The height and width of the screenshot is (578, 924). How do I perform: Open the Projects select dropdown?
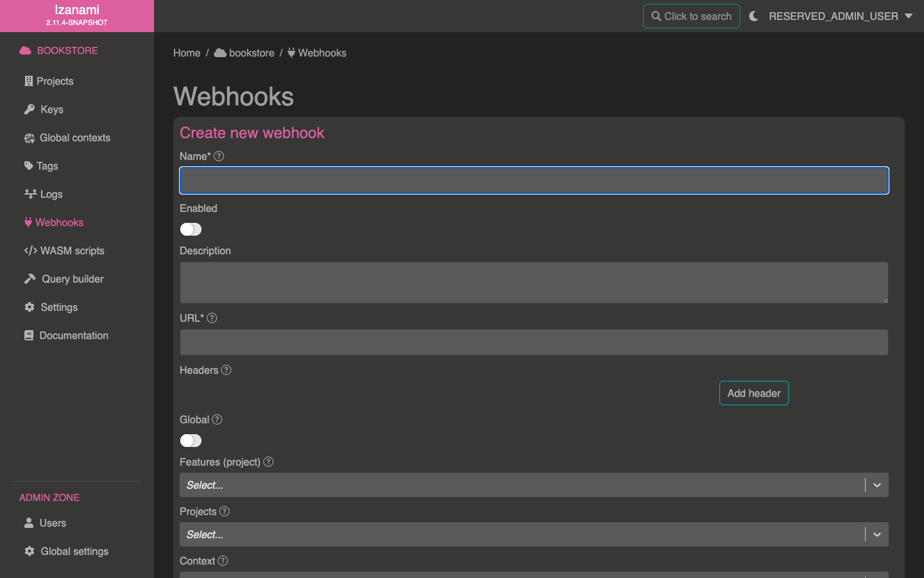click(x=877, y=534)
